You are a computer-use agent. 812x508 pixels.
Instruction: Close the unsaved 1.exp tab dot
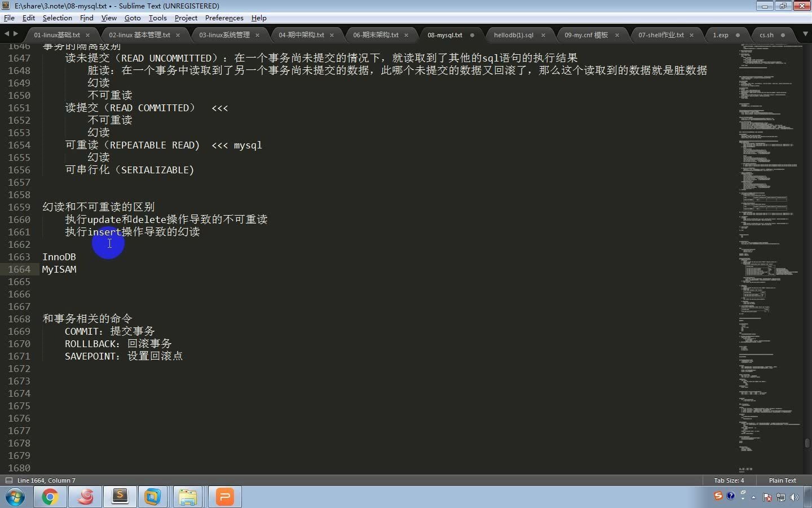(x=738, y=35)
